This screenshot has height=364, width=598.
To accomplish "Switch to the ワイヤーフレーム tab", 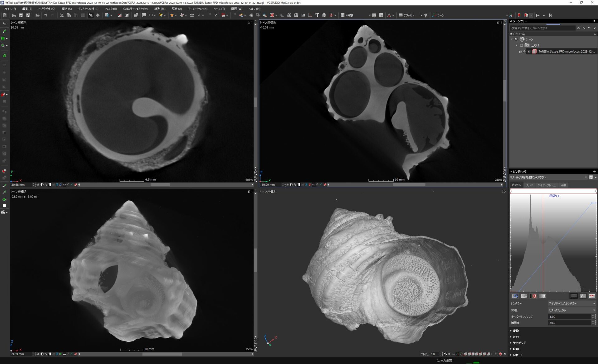I will (546, 185).
